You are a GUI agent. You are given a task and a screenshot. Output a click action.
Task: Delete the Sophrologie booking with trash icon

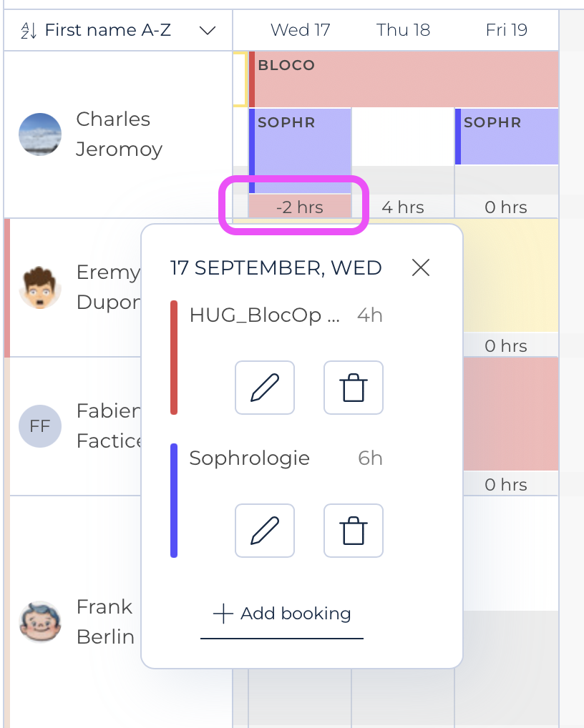(x=353, y=530)
